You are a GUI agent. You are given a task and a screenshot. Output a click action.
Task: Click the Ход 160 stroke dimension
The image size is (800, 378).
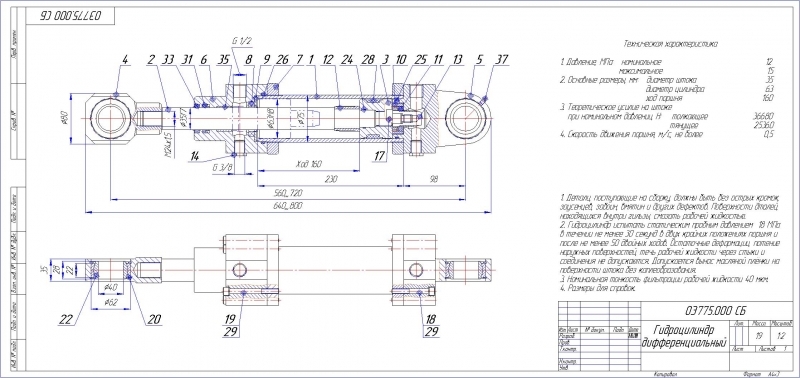click(308, 164)
